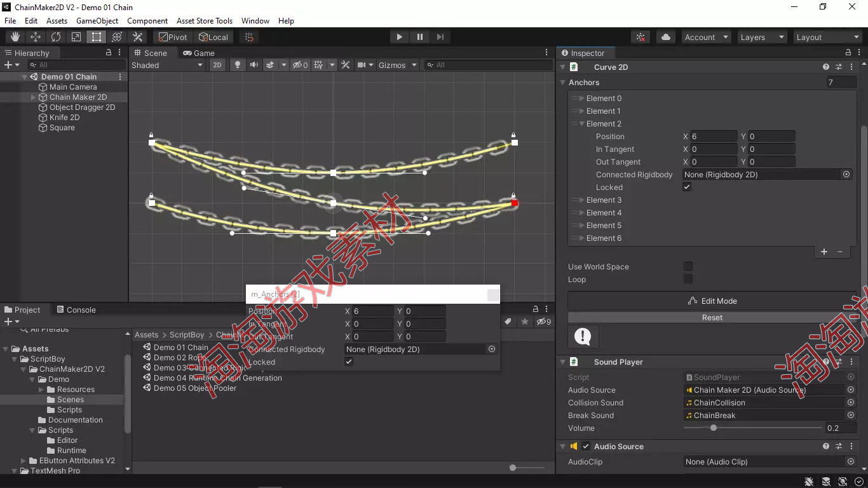Pick object for Collision Sound field
868x488 pixels.
tap(850, 402)
